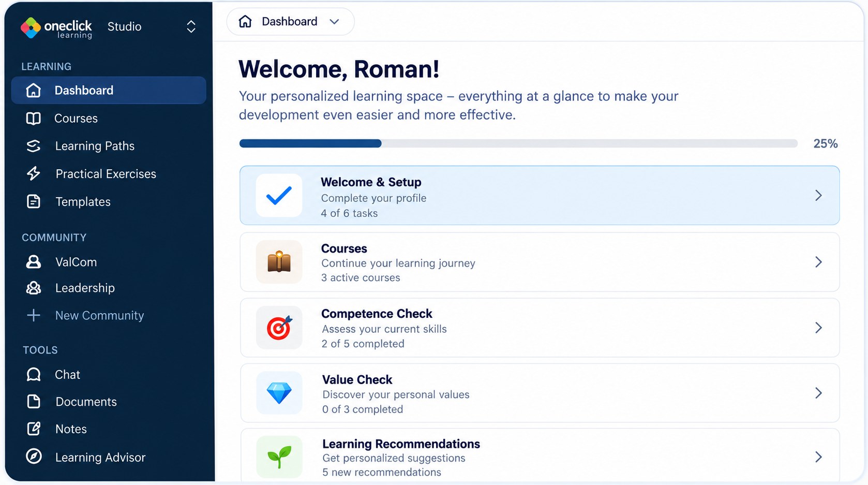Open the Value Check title

pyautogui.click(x=357, y=379)
